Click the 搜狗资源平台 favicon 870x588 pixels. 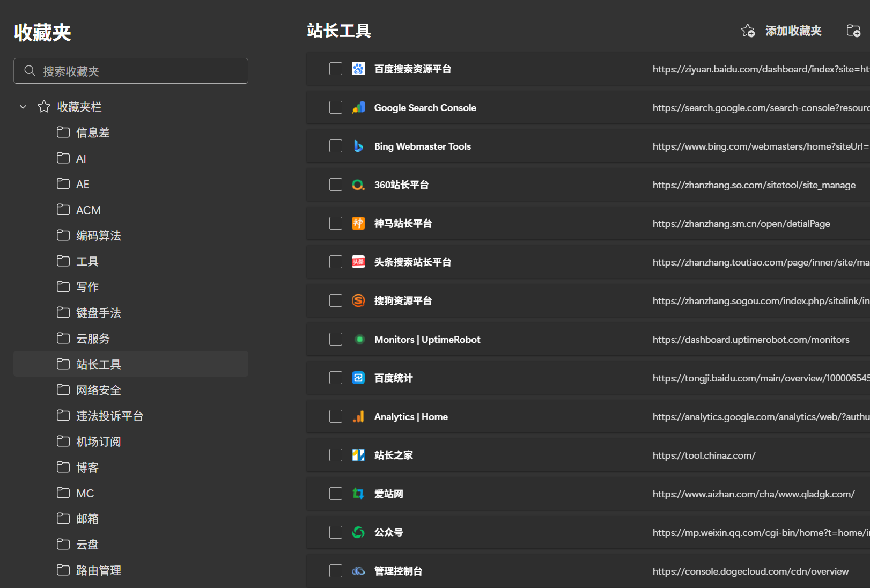pyautogui.click(x=358, y=300)
